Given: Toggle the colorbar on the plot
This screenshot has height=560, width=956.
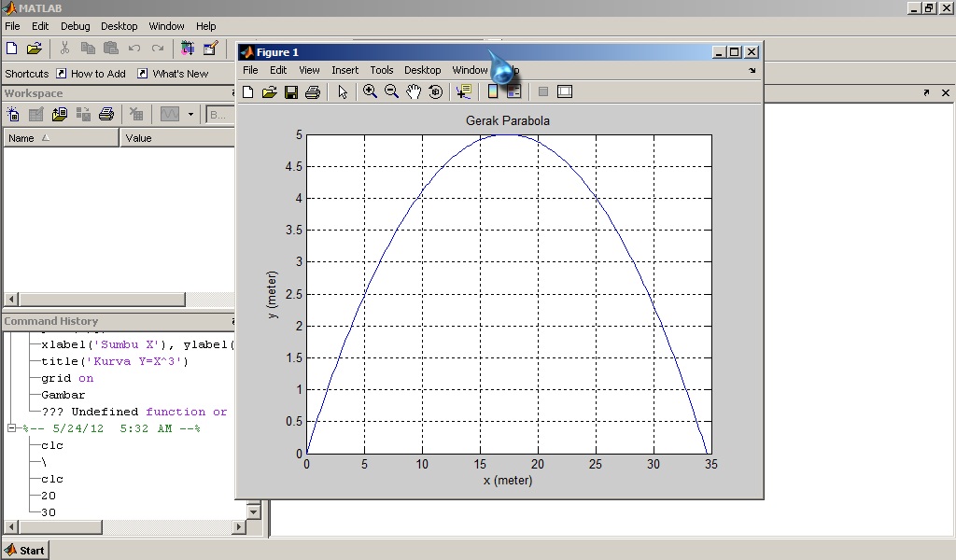Looking at the screenshot, I should (x=492, y=91).
